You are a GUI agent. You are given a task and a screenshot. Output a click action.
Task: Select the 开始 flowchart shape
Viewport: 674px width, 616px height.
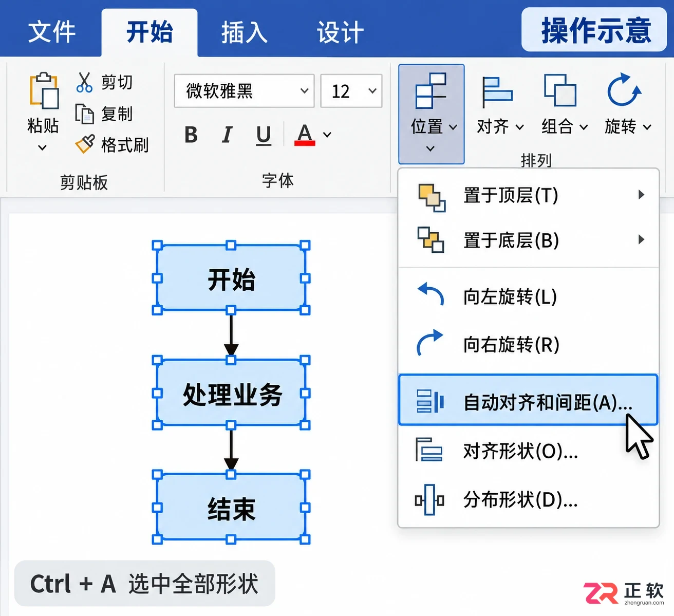coord(231,278)
